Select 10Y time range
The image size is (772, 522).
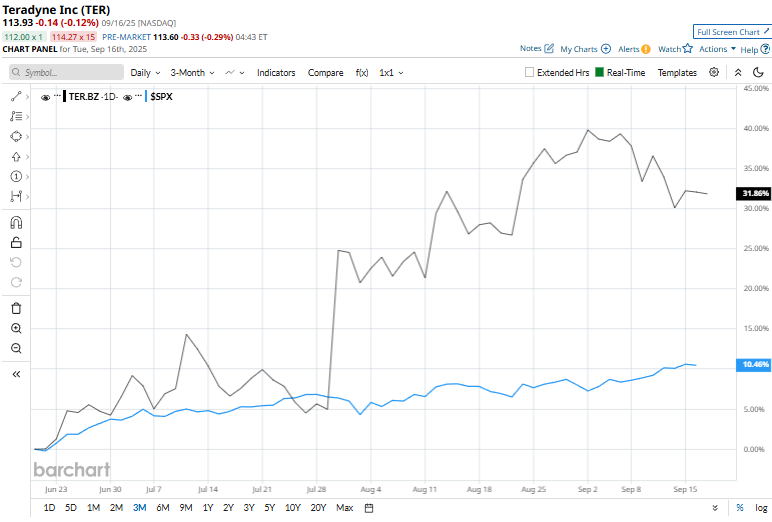pos(292,508)
